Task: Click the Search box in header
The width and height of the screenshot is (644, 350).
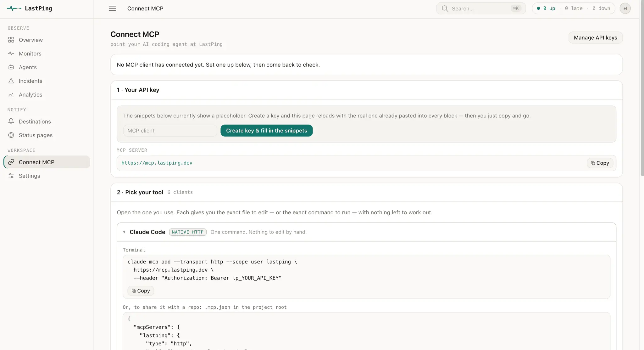Action: pos(481,8)
